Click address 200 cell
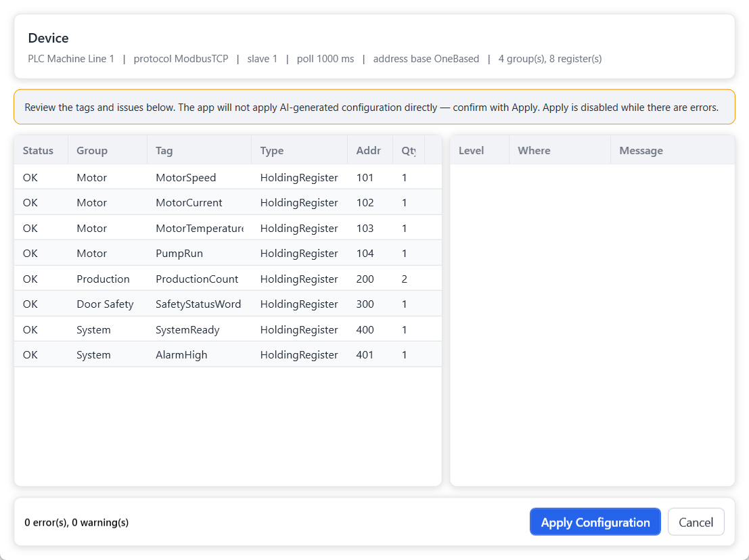 point(370,279)
